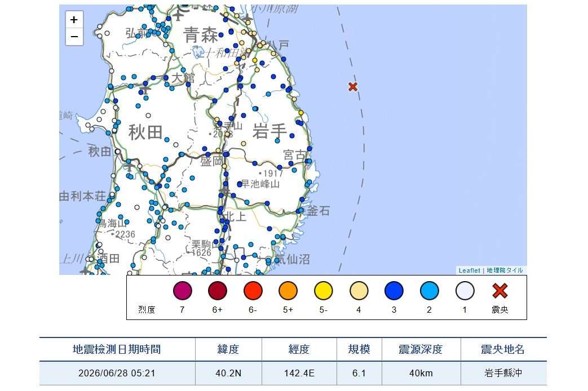Click the intensity 5+ orange legend circle
Viewport: 588px width, 391px height.
288,291
